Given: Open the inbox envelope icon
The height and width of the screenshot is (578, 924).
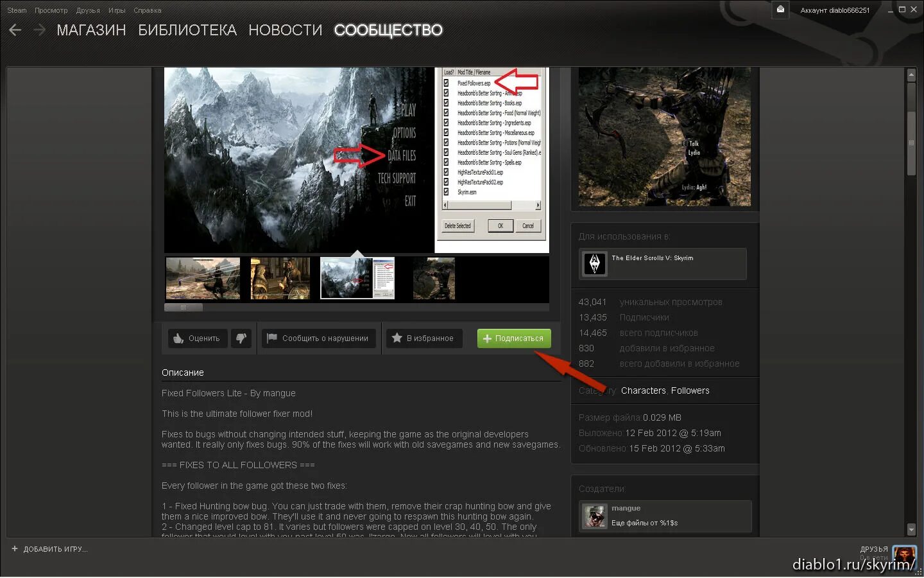Looking at the screenshot, I should coord(780,10).
